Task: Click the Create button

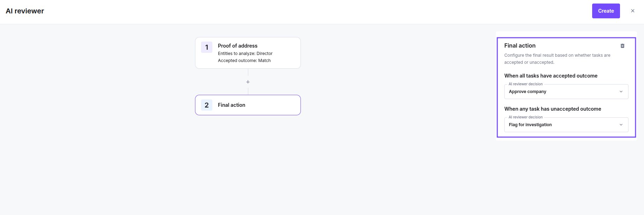Action: click(606, 11)
